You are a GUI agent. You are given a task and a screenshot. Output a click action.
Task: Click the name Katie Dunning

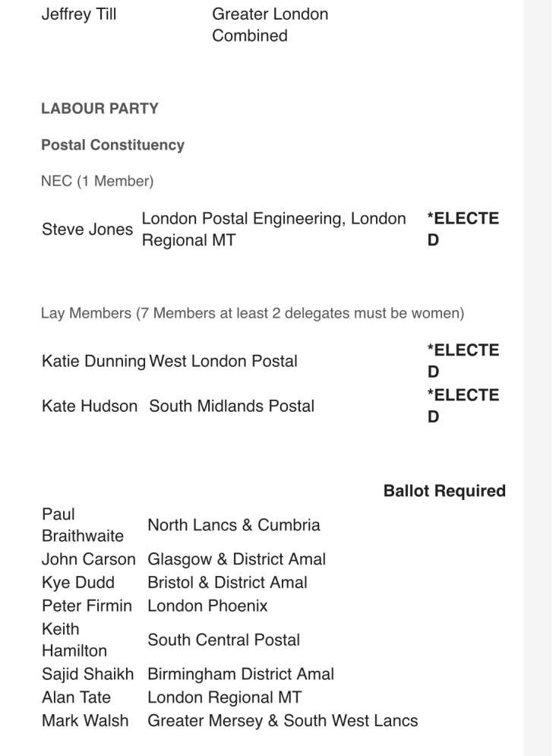pyautogui.click(x=93, y=362)
